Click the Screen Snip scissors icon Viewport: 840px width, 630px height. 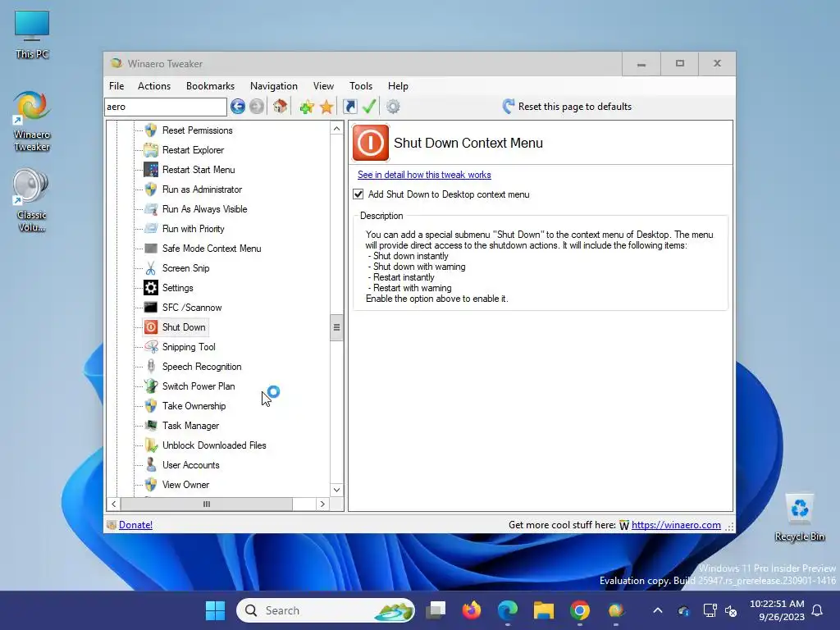coord(151,268)
